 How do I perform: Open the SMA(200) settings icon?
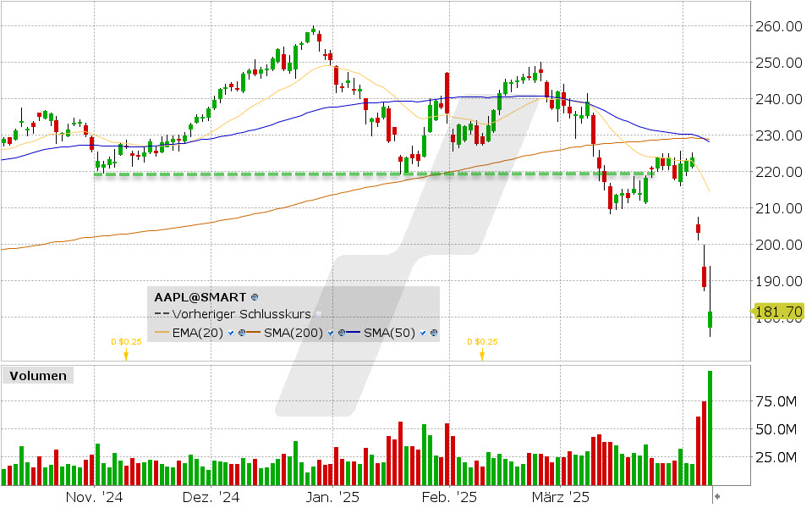coord(342,333)
